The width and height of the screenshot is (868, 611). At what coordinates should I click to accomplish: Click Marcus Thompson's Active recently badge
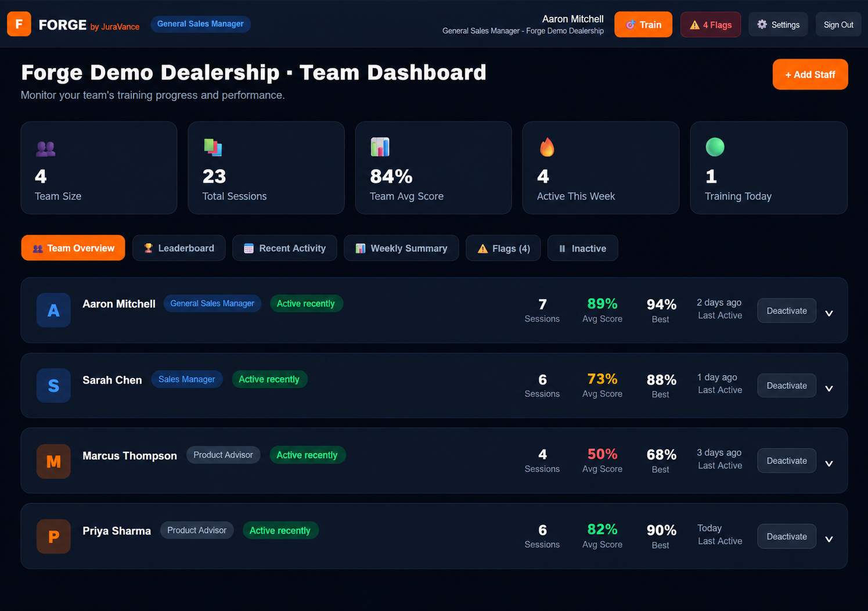(307, 455)
